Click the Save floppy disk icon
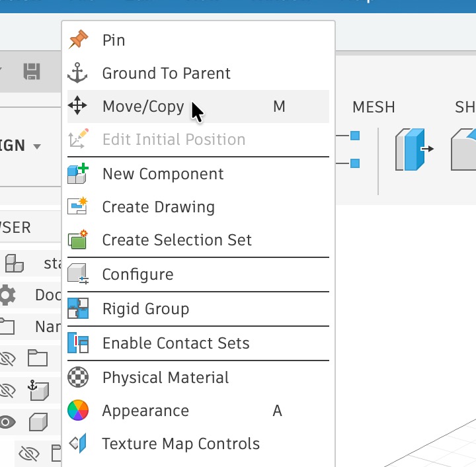 pyautogui.click(x=32, y=71)
